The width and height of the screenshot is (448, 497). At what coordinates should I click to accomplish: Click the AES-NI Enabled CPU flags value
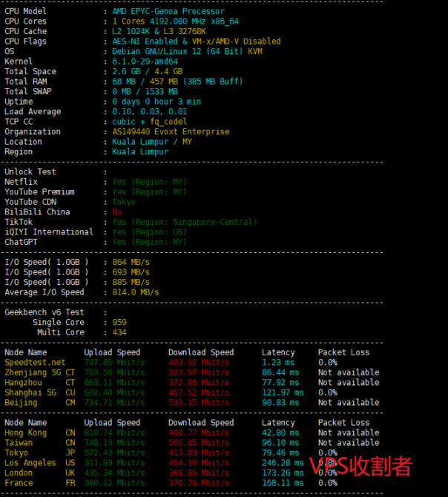point(196,42)
